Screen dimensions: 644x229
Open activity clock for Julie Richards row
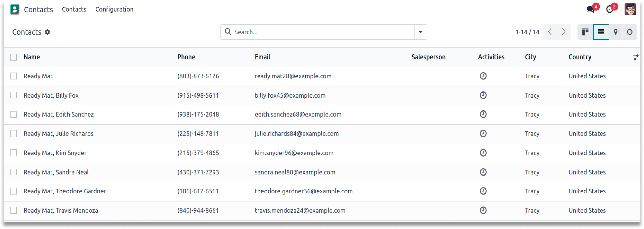[483, 134]
